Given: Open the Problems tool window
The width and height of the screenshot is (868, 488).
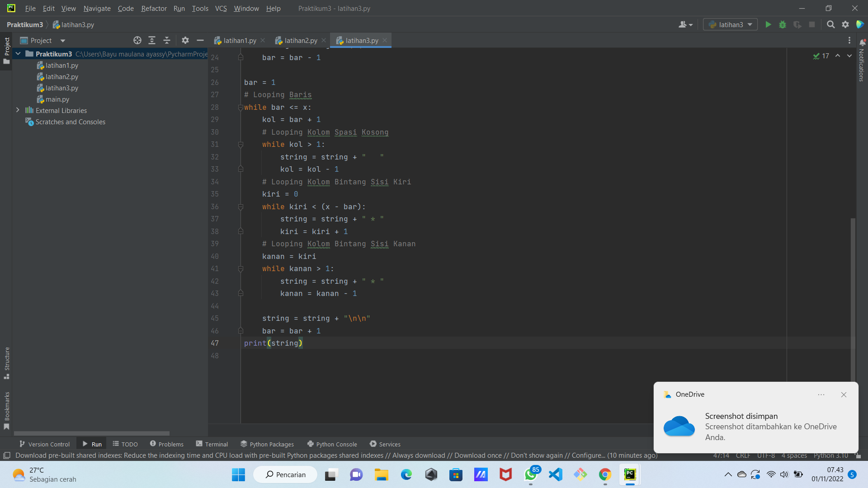Looking at the screenshot, I should click(x=166, y=444).
